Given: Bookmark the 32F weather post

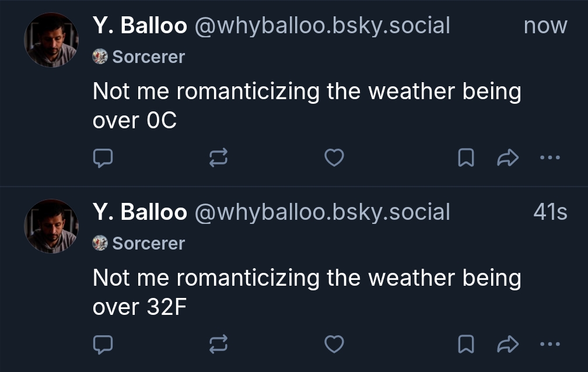Looking at the screenshot, I should click(x=466, y=345).
